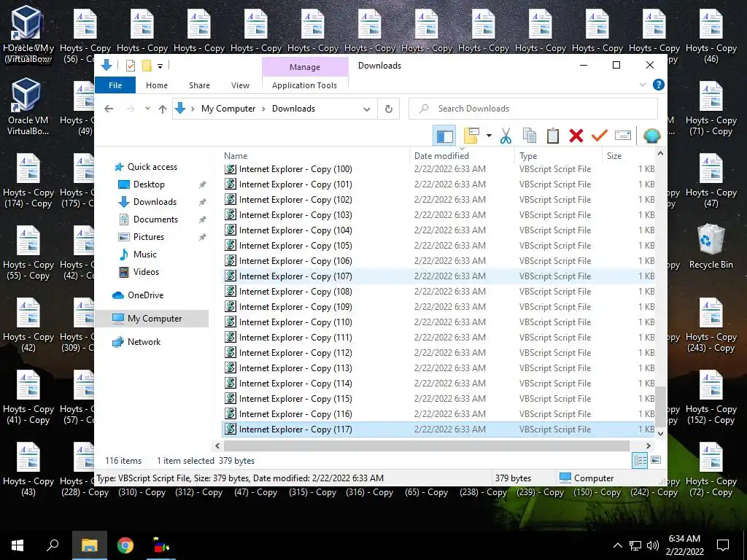
Task: Open Videos in the navigation pane
Action: point(146,272)
